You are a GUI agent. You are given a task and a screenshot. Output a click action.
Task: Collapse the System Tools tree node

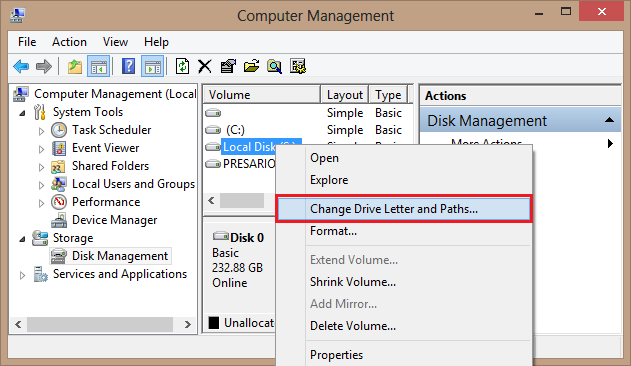click(x=23, y=114)
